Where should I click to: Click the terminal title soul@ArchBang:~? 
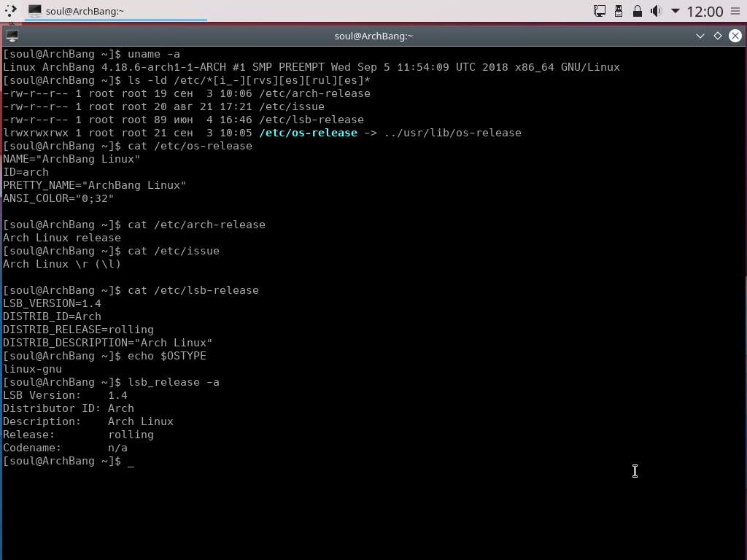(x=373, y=36)
